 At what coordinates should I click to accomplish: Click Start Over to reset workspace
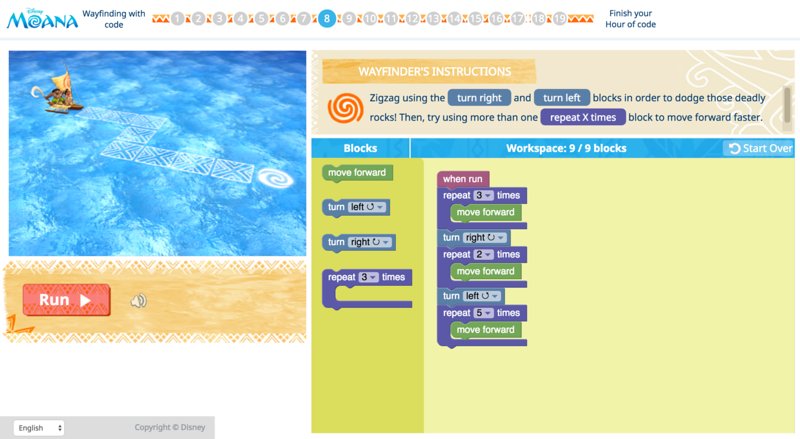[x=760, y=149]
